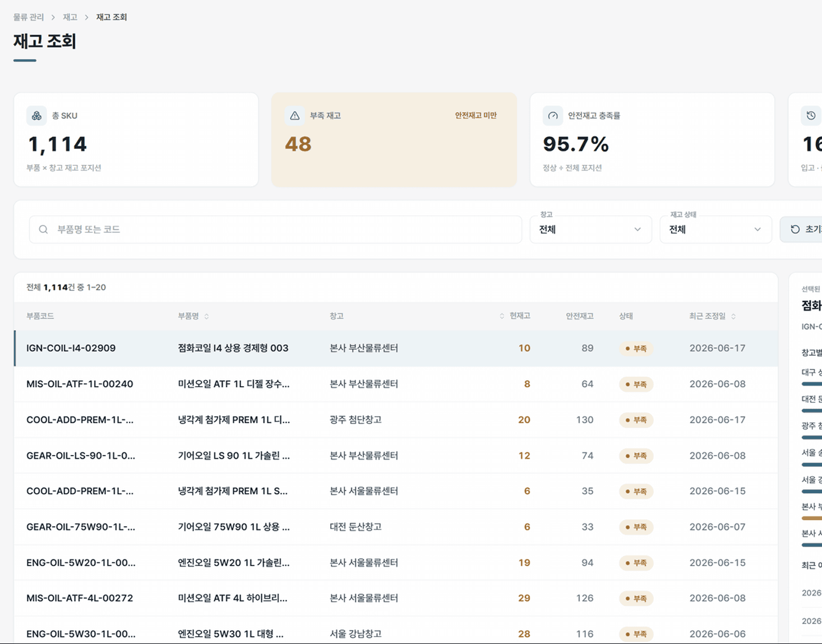
Task: Click the 안전재고 충족률 gauge icon
Action: (x=553, y=115)
